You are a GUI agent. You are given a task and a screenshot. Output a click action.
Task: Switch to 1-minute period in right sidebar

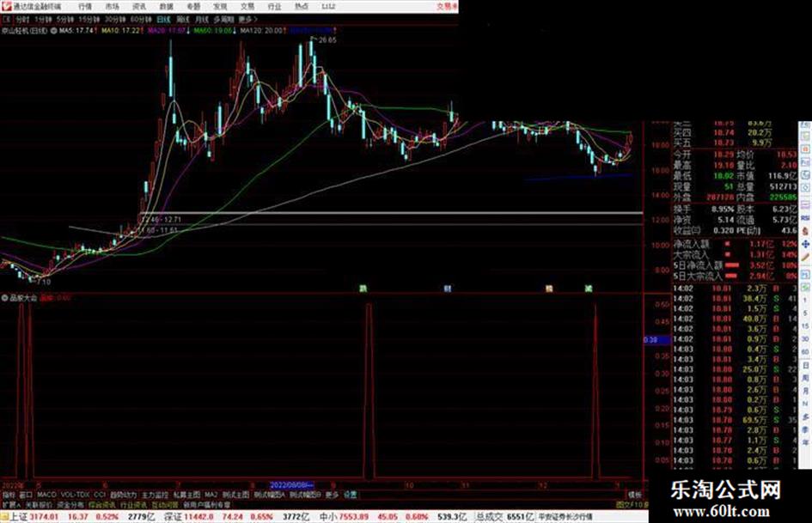[805, 301]
